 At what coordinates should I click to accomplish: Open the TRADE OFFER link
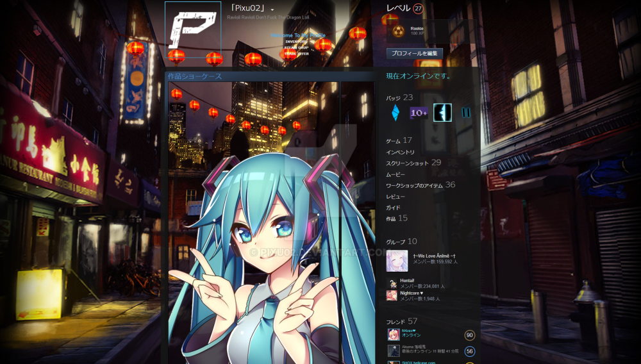pyautogui.click(x=296, y=54)
